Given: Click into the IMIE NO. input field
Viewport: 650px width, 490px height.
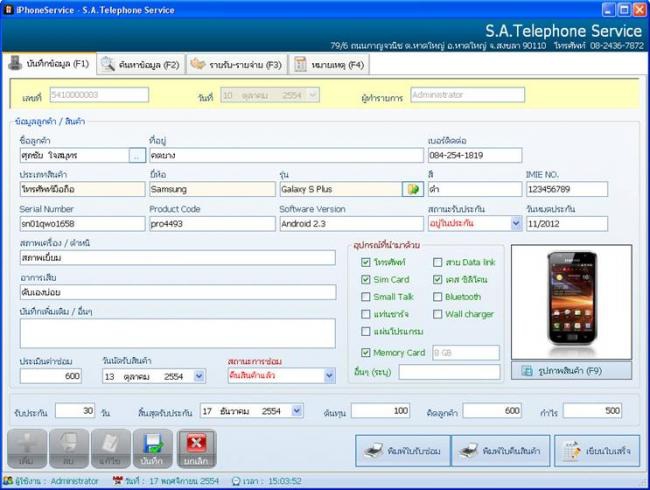Looking at the screenshot, I should 566,189.
